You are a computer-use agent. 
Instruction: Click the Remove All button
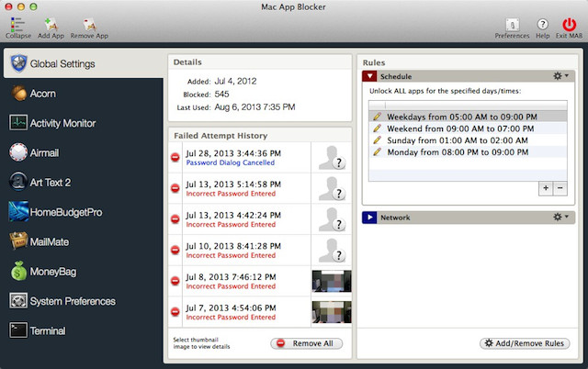[x=306, y=343]
